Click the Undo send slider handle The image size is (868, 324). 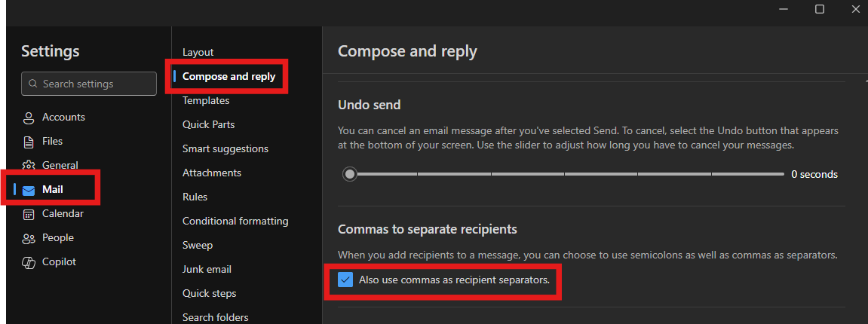pyautogui.click(x=350, y=174)
